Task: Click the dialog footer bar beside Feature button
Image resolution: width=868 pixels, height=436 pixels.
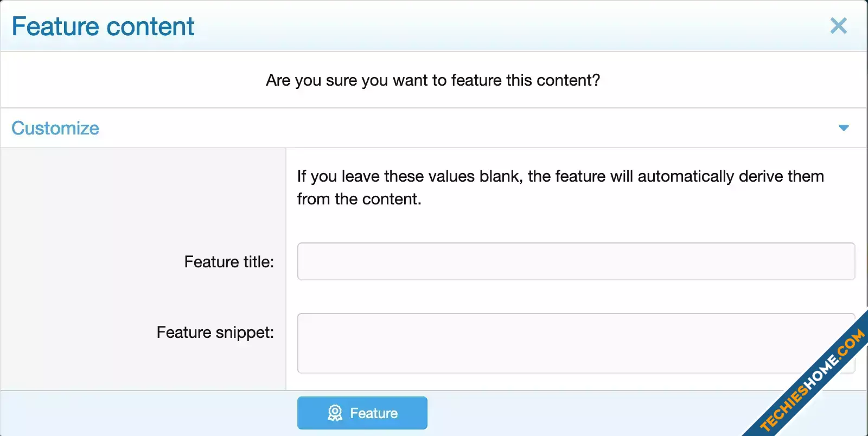Action: (570, 413)
